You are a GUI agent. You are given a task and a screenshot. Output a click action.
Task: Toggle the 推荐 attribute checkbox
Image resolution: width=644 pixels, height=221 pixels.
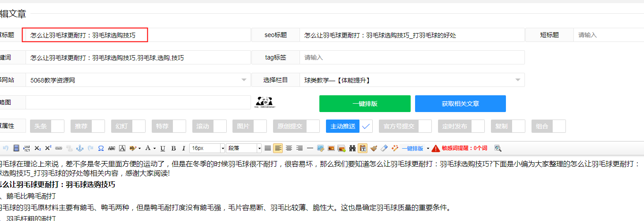coord(98,126)
